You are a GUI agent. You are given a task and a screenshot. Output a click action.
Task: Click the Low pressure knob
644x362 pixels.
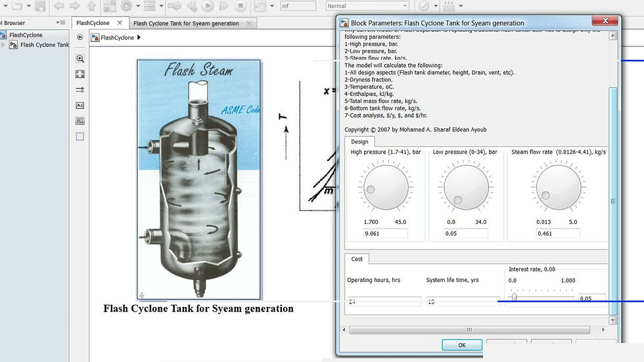coord(466,187)
